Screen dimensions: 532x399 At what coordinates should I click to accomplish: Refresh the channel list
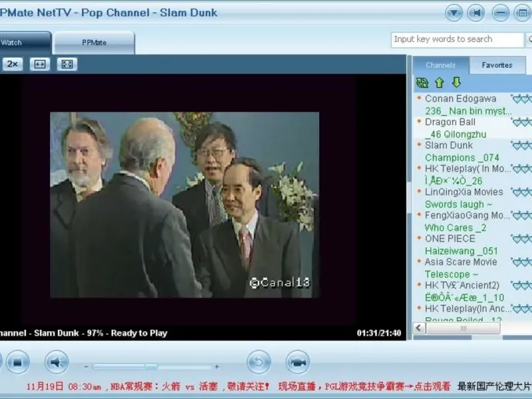[422, 82]
